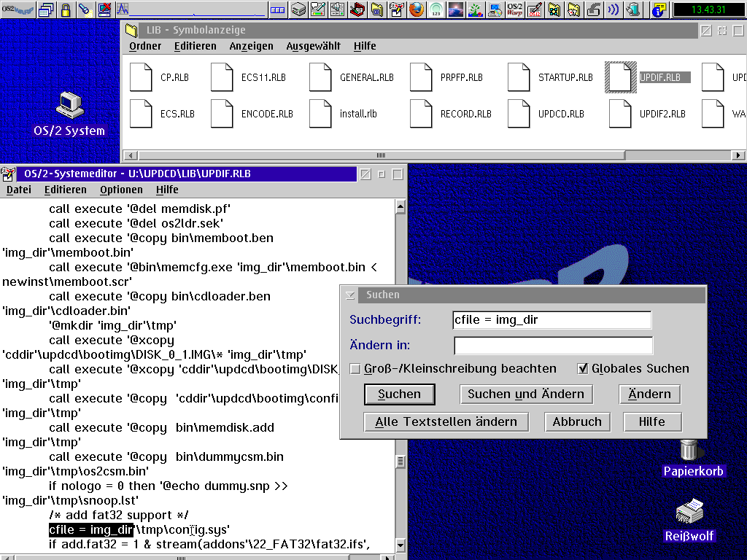Open the window list icon in WarpCenter
747x560 pixels.
(46, 9)
